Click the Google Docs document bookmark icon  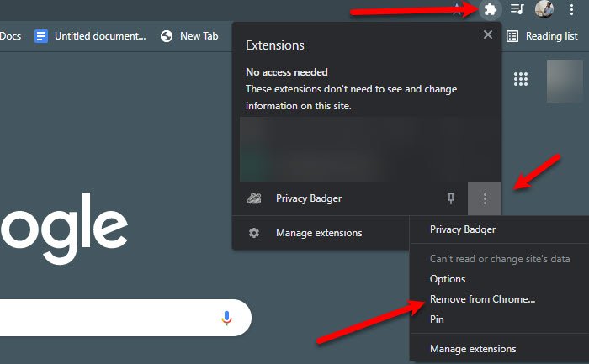click(x=41, y=36)
